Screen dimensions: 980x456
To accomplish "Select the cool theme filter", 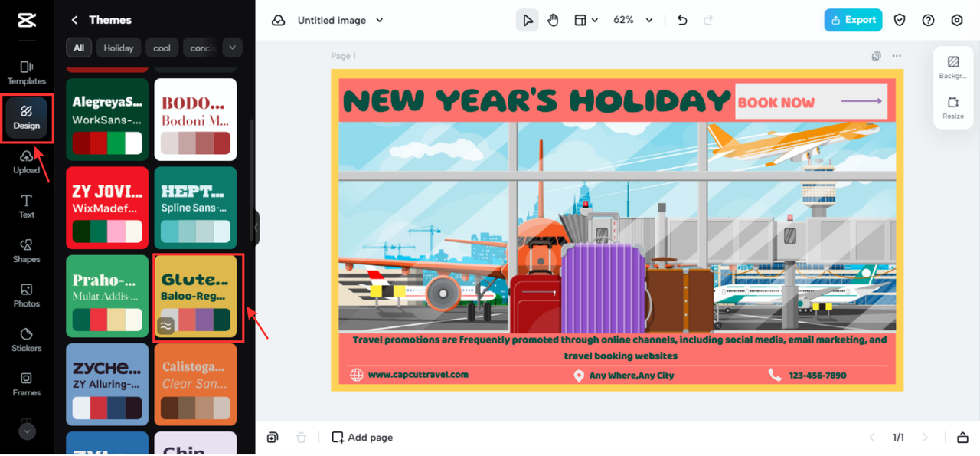I will pyautogui.click(x=162, y=48).
